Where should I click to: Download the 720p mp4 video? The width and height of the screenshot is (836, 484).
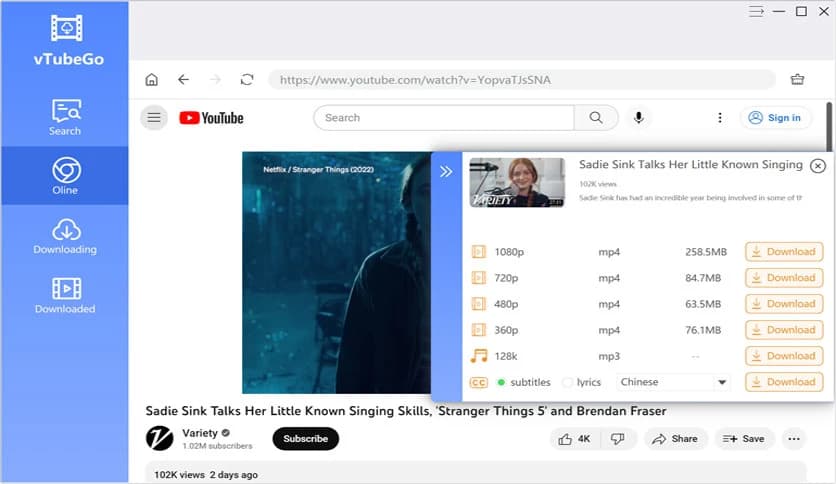click(784, 278)
